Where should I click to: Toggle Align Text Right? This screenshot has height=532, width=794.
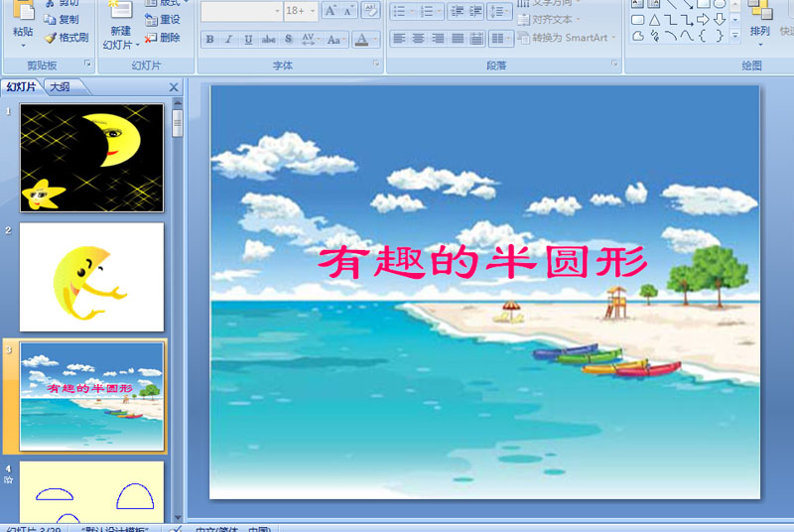438,39
